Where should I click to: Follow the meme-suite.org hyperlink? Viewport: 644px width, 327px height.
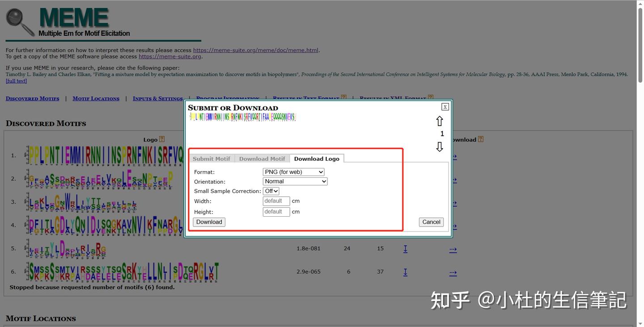tap(169, 56)
